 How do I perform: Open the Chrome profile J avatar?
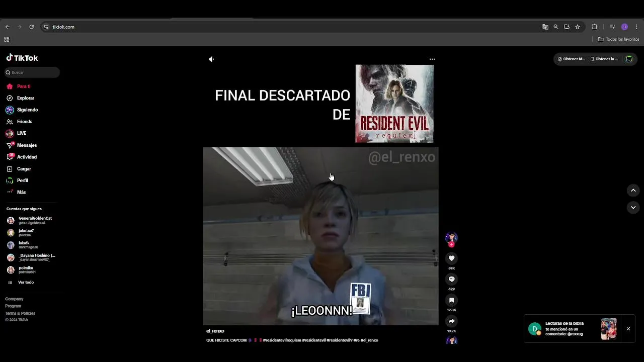[624, 27]
